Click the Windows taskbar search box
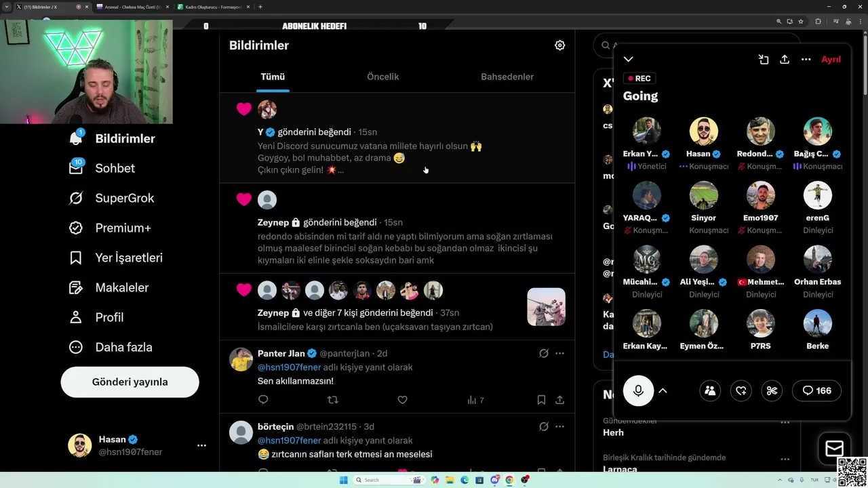 tap(389, 480)
